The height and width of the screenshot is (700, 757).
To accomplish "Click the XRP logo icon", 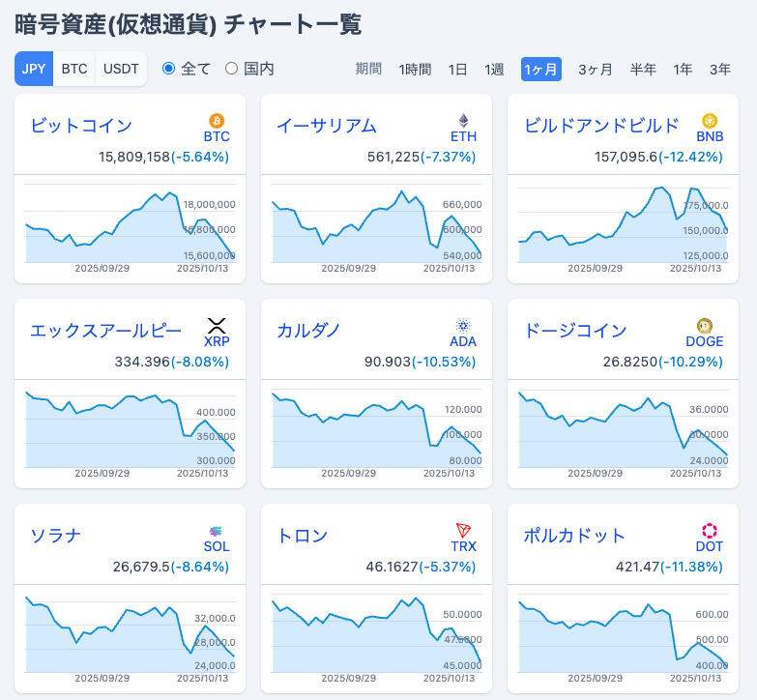I will pyautogui.click(x=217, y=326).
